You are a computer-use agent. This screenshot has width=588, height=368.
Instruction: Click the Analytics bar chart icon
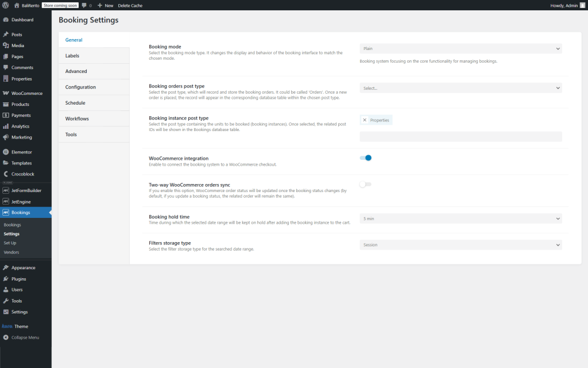tap(6, 126)
